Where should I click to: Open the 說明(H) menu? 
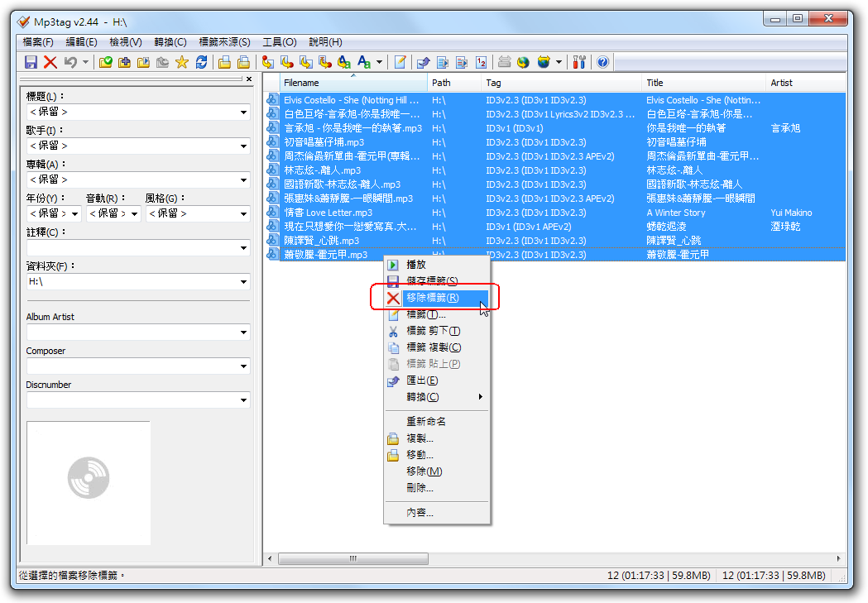[325, 42]
